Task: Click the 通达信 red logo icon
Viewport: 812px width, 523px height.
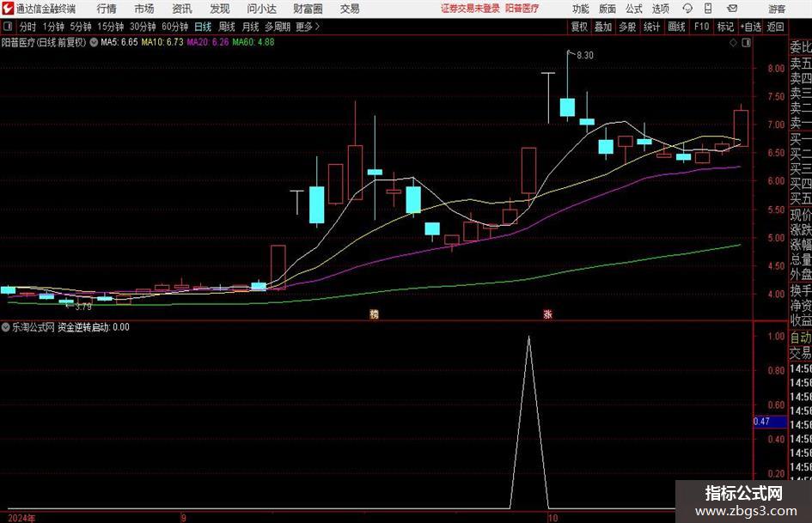Action: (x=8, y=9)
